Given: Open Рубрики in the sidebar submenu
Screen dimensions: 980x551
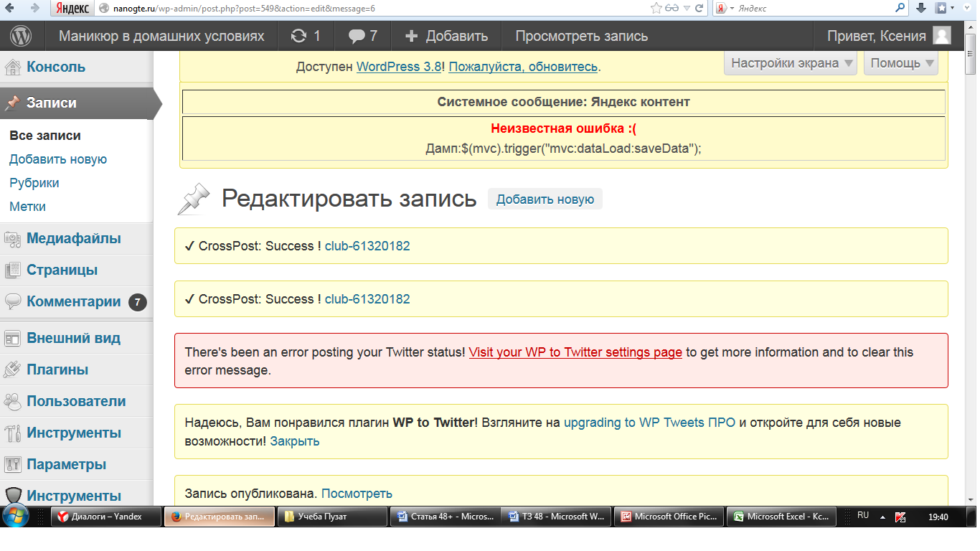Looking at the screenshot, I should coord(34,183).
